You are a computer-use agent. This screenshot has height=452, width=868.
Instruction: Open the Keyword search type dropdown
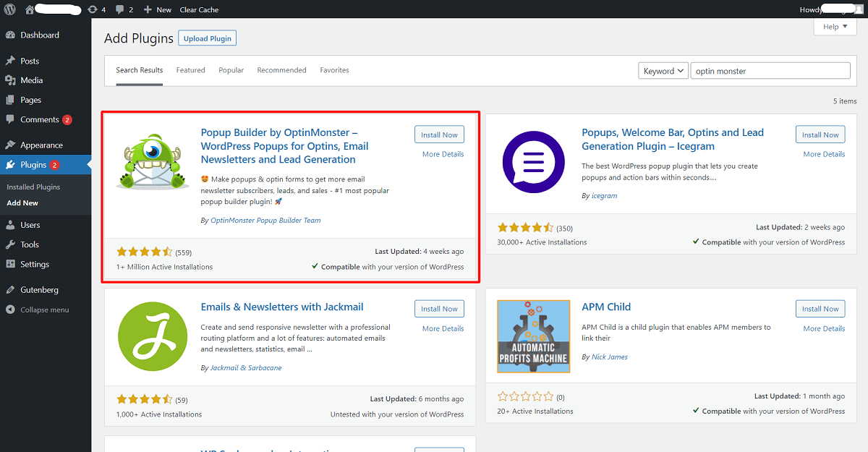663,71
